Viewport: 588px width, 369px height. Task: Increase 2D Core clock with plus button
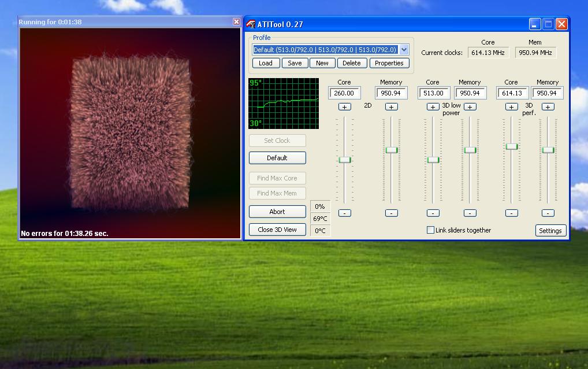[345, 107]
